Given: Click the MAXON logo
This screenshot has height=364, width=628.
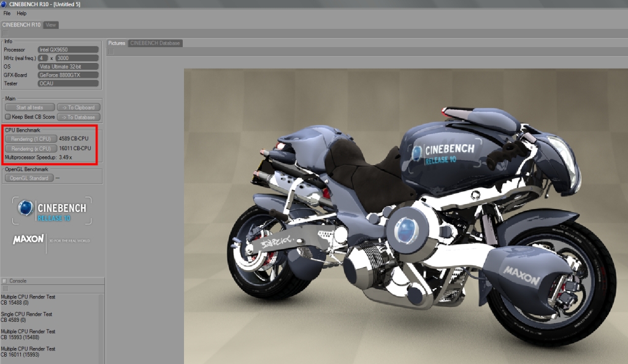Looking at the screenshot, I should click(28, 239).
